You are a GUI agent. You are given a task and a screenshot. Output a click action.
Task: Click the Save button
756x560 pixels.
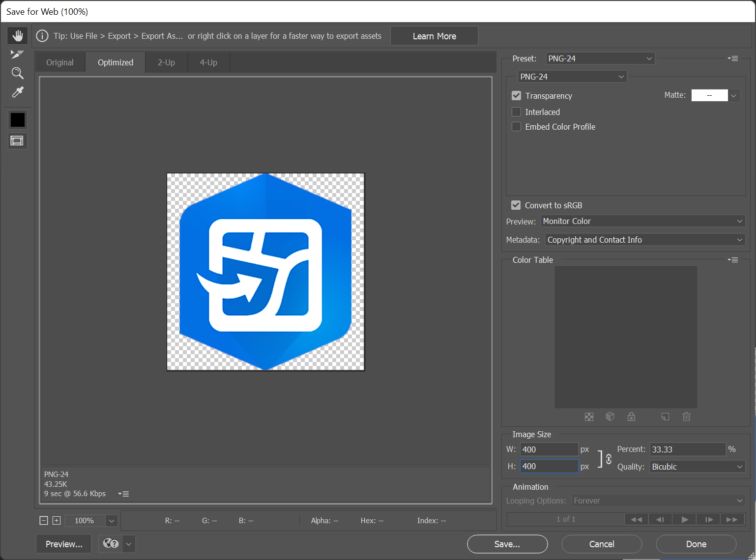coord(507,544)
